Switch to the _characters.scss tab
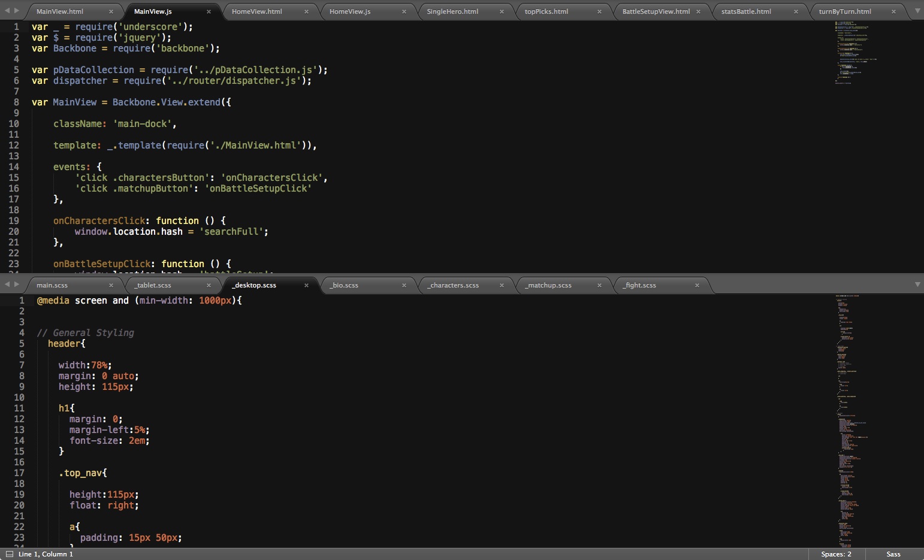The height and width of the screenshot is (560, 924). click(454, 285)
